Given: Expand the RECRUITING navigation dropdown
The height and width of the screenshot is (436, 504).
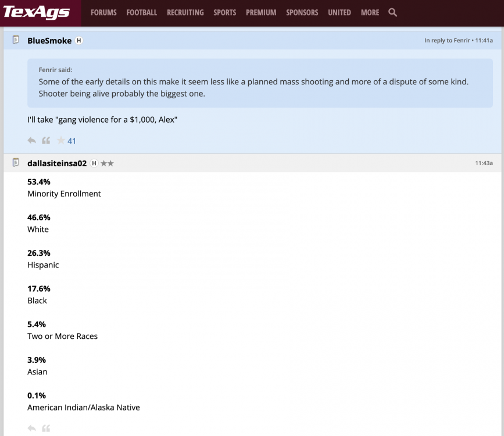Looking at the screenshot, I should pos(185,12).
